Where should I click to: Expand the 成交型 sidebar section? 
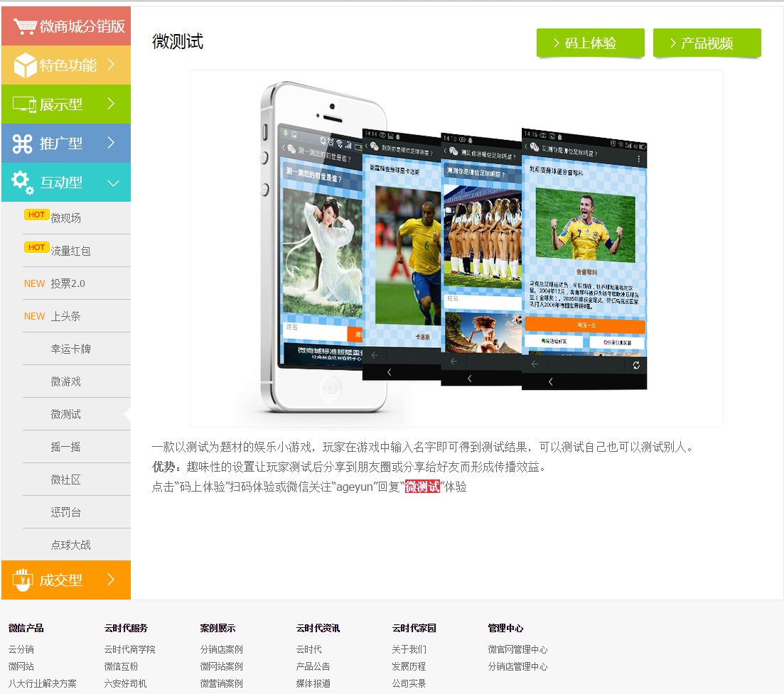pyautogui.click(x=65, y=580)
